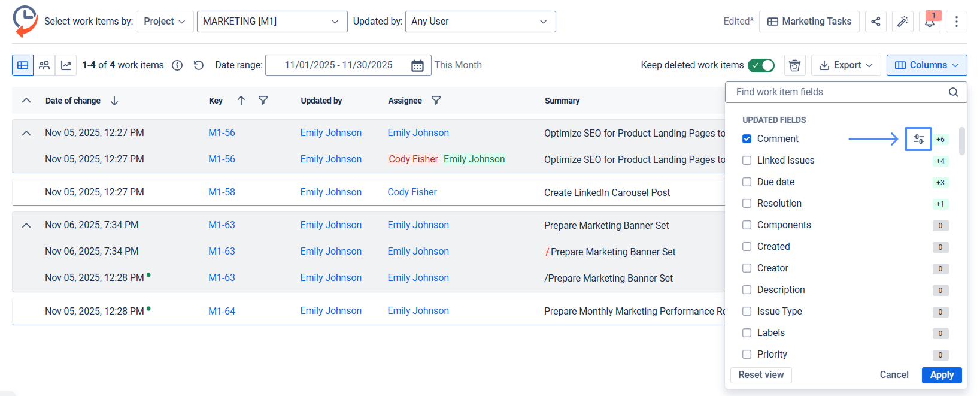
Task: Switch to the users view icon
Action: coord(44,65)
